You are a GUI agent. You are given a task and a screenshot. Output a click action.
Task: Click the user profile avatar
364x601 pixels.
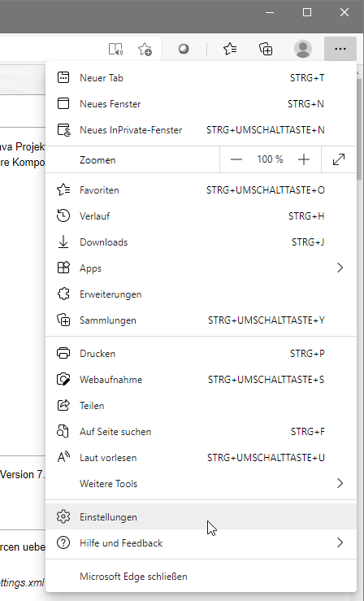pyautogui.click(x=303, y=49)
